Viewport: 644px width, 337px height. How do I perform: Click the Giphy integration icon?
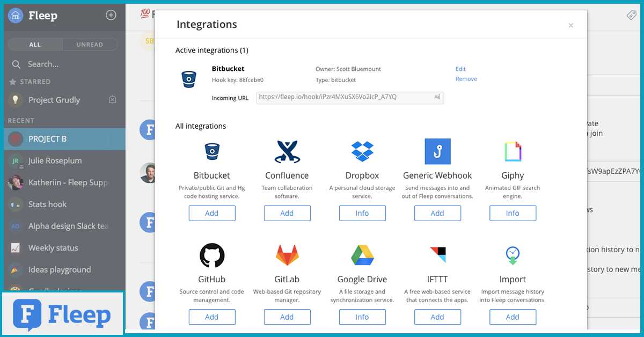pyautogui.click(x=512, y=151)
